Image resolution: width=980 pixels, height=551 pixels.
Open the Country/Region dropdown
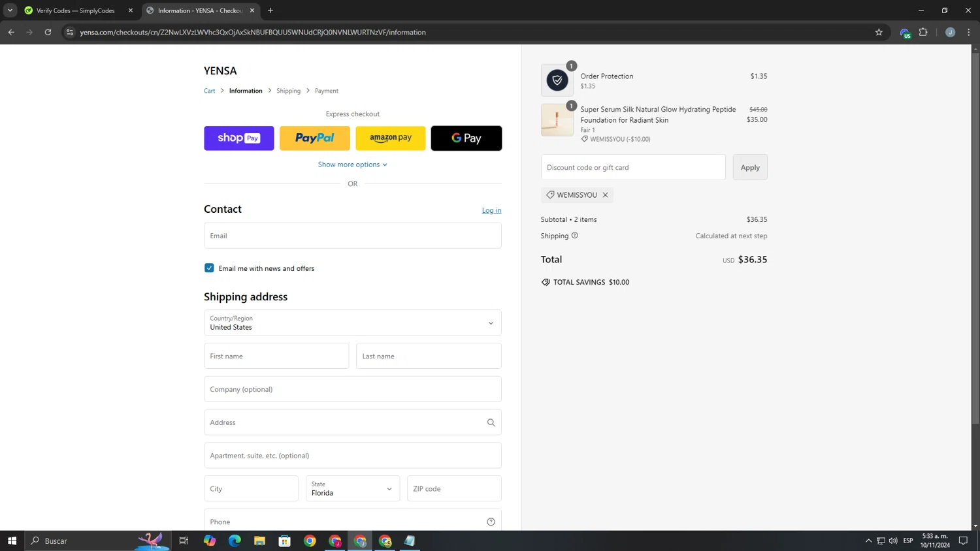353,323
